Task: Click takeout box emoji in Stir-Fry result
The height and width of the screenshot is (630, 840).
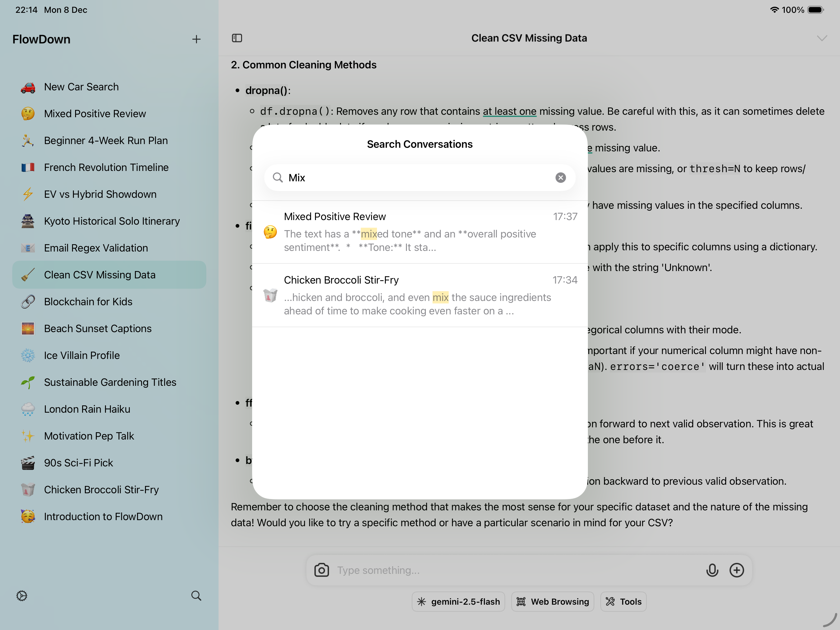Action: point(270,295)
